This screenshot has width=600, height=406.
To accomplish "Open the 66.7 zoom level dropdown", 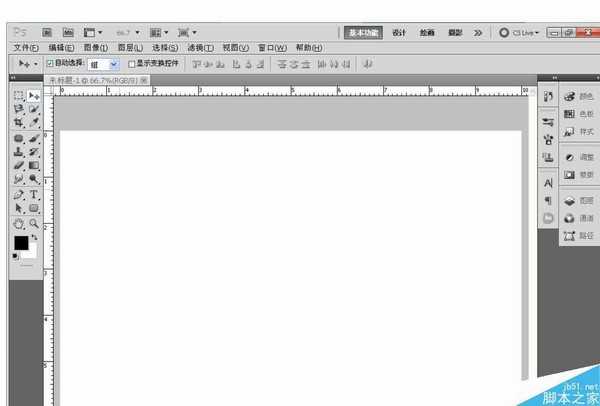I will point(128,32).
